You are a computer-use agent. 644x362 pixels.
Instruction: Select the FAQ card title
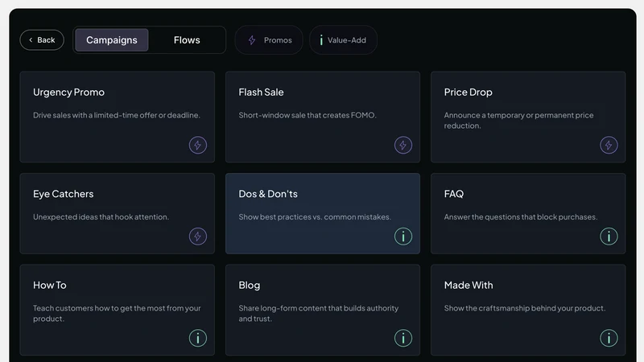[454, 194]
